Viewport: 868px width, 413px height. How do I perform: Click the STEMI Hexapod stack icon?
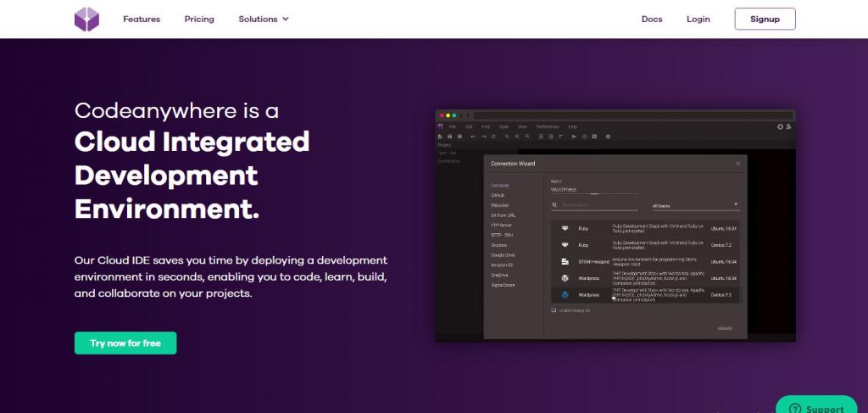tap(565, 261)
